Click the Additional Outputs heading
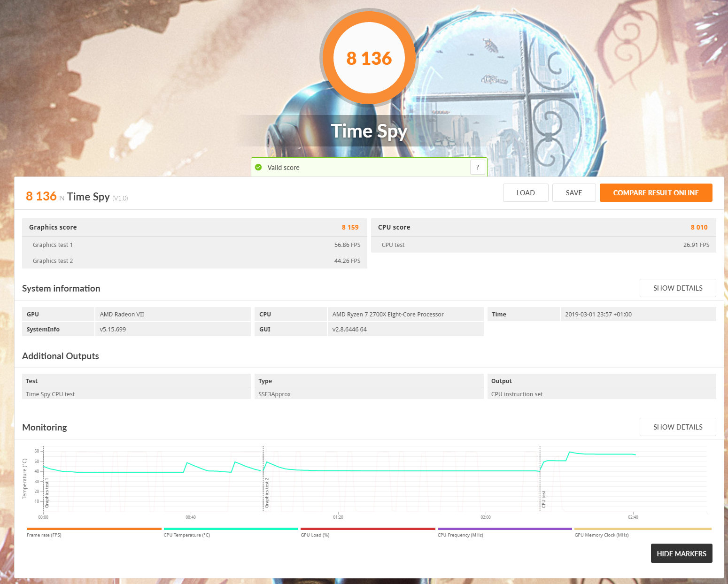Screen dimensions: 728x584 coord(61,356)
